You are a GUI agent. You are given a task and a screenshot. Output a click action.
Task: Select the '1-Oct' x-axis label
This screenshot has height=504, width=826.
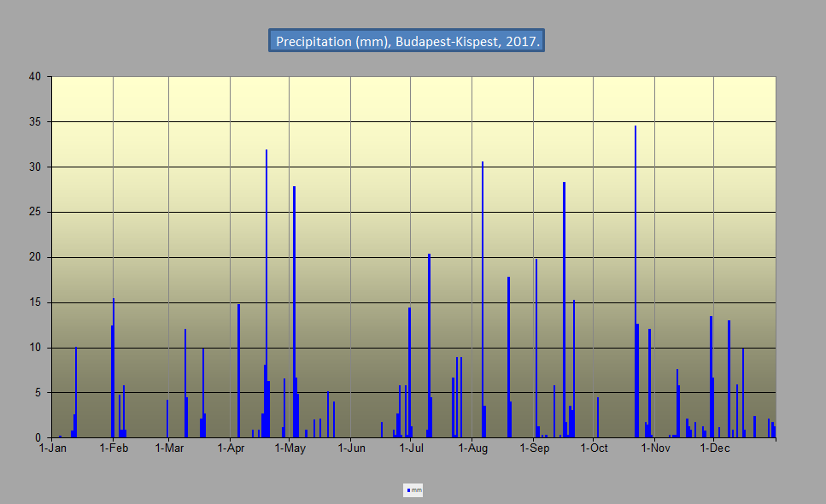coord(594,448)
